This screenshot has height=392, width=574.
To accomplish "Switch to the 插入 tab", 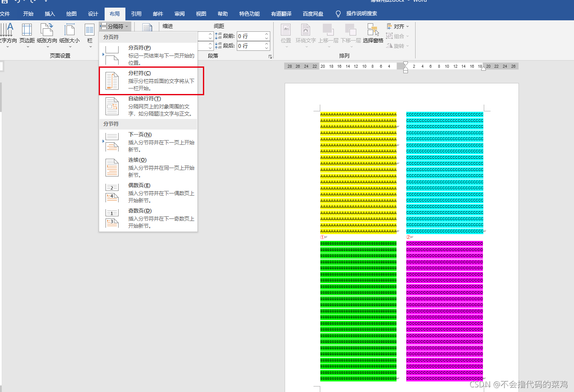I will (50, 14).
